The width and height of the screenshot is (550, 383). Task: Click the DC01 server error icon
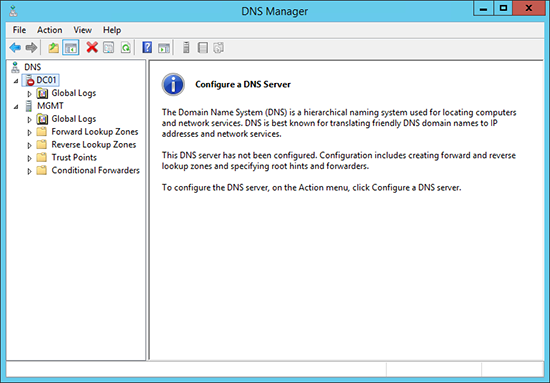[30, 80]
